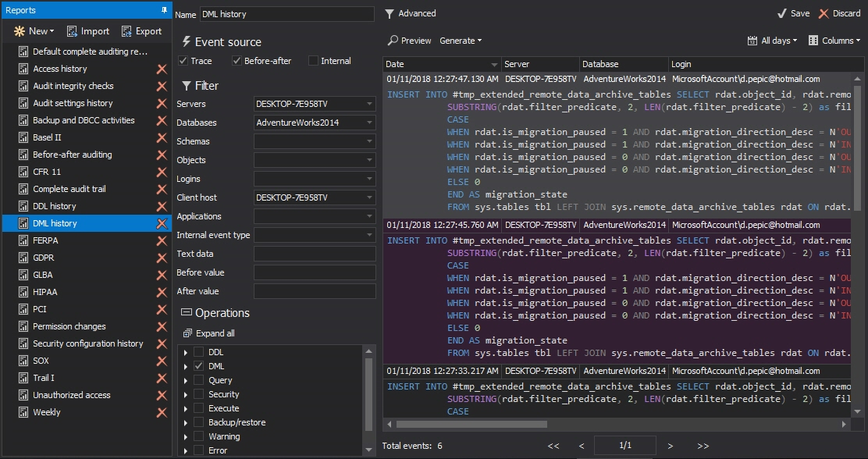Open the All days date range menu
Image resolution: width=868 pixels, height=459 pixels.
pyautogui.click(x=772, y=41)
